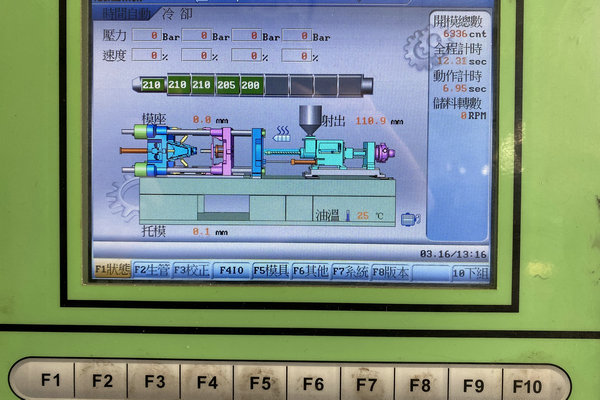This screenshot has height=400, width=600.
Task: Select the F4 IO tab
Action: [230, 270]
